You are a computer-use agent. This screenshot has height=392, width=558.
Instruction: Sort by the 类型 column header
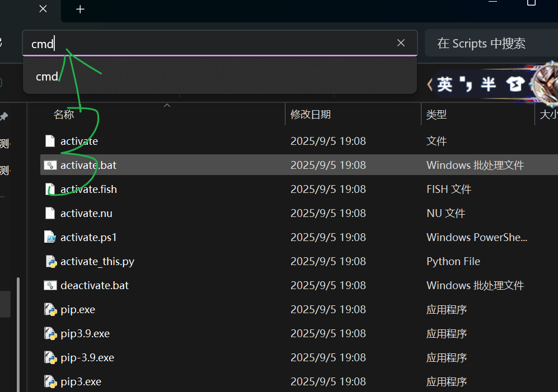437,115
